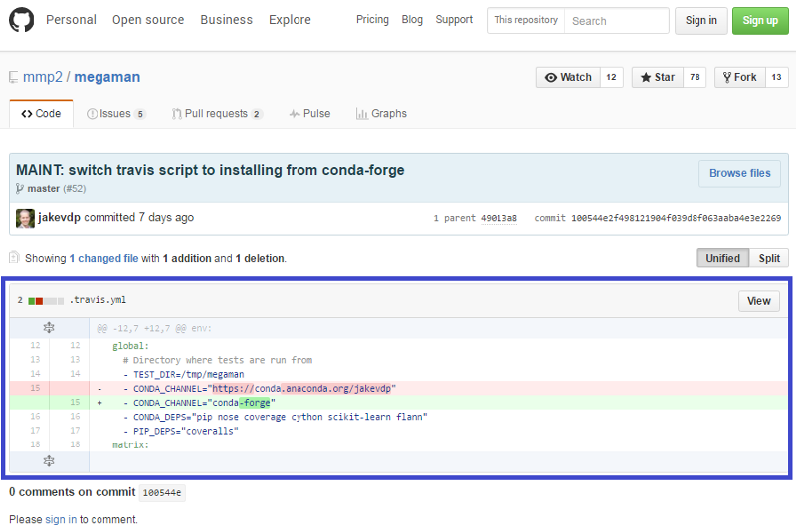The height and width of the screenshot is (532, 796).
Task: Click the PIP_DEPS="coveralls" line
Action: tap(399, 432)
